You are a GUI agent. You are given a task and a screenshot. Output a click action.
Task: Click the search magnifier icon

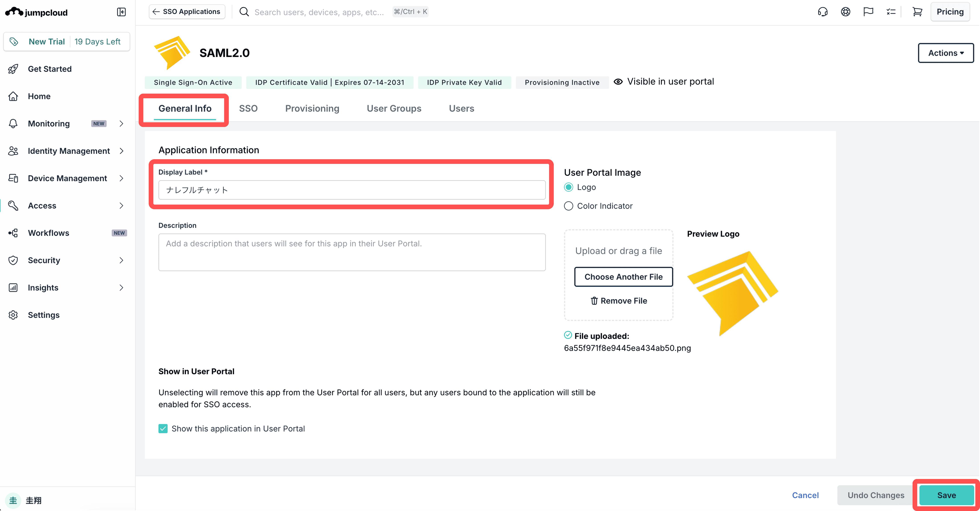tap(244, 12)
